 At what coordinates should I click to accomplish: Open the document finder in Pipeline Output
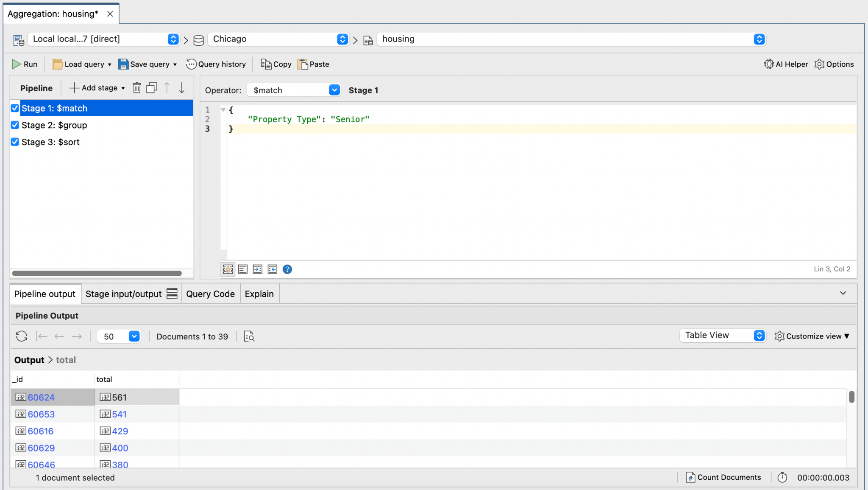(249, 336)
